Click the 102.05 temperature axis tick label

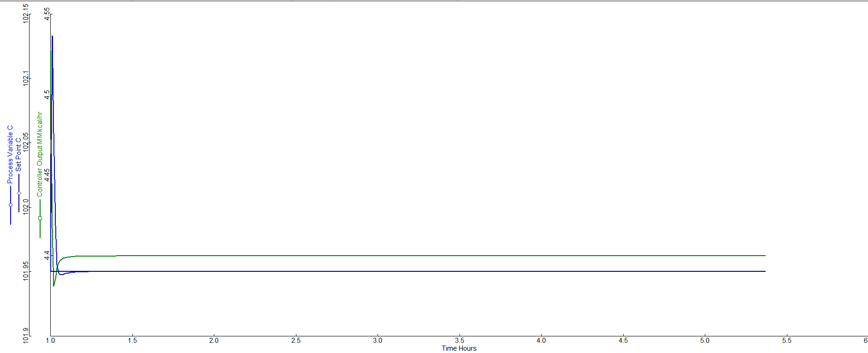pos(25,142)
